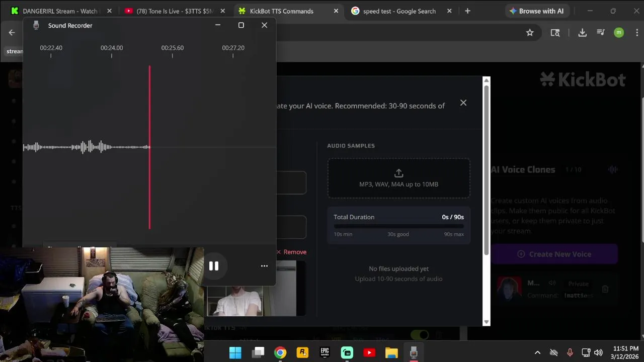Click the Sound Recorder microphone title icon

[36, 25]
